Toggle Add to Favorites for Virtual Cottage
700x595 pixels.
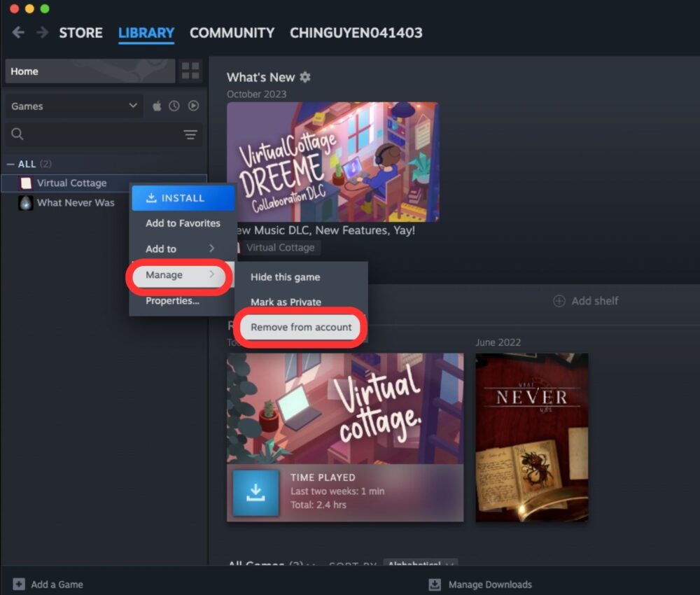coord(182,223)
